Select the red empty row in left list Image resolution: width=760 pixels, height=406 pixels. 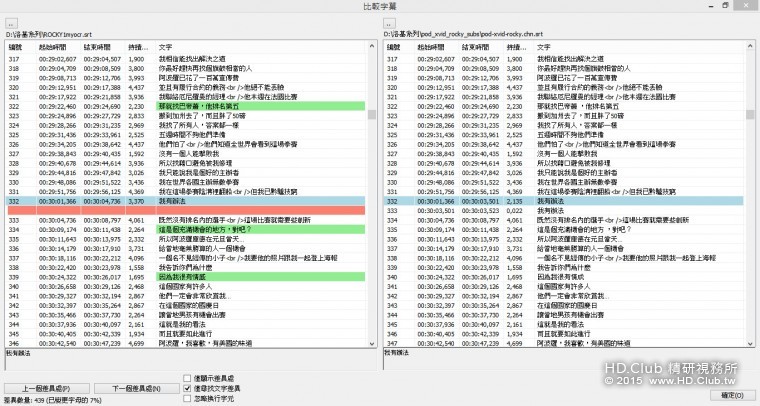click(x=185, y=210)
